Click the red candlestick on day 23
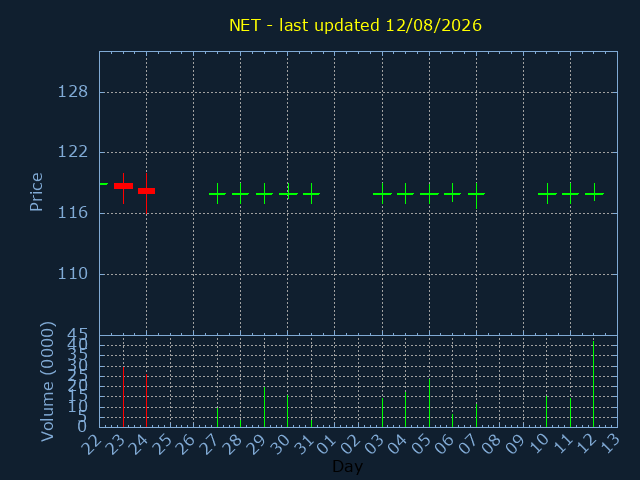The width and height of the screenshot is (640, 480). tap(123, 187)
